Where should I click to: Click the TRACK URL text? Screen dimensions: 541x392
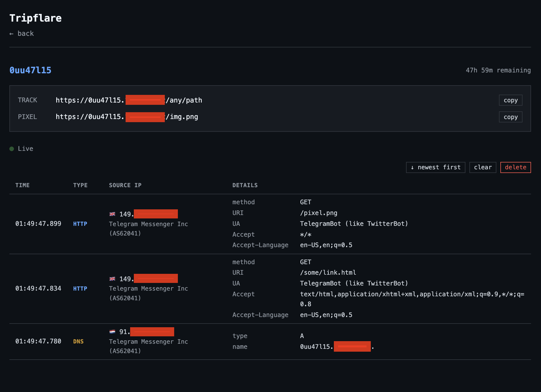point(129,100)
